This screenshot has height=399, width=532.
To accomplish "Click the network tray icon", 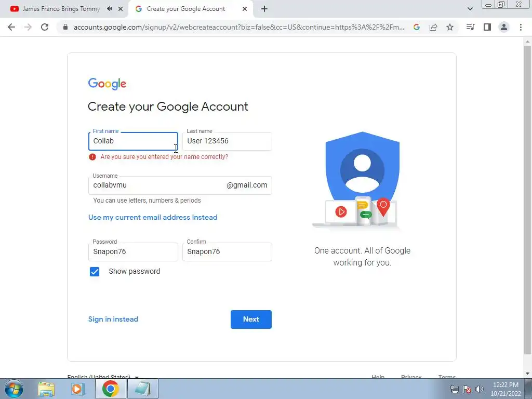I will [x=454, y=389].
